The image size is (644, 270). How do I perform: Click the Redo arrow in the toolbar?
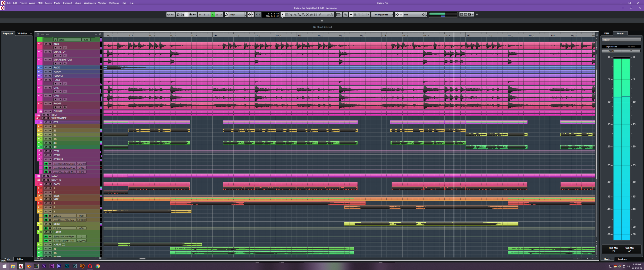(x=173, y=14)
